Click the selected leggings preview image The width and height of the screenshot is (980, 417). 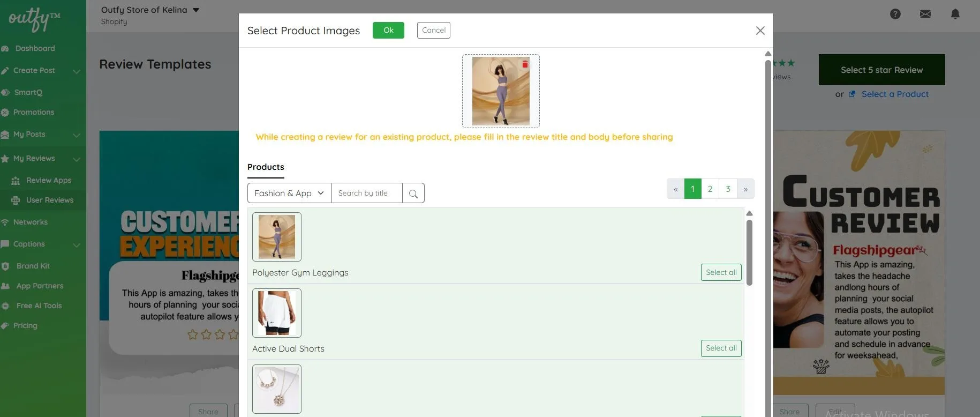click(501, 91)
